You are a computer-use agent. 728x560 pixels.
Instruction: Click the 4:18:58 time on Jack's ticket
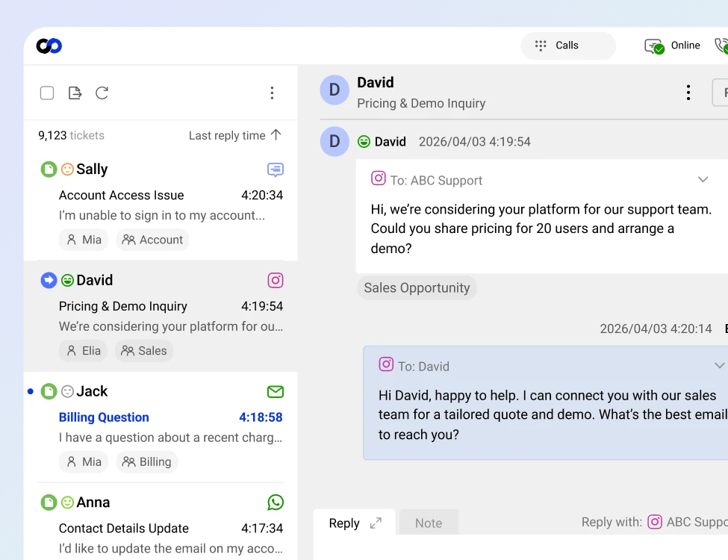pyautogui.click(x=261, y=417)
